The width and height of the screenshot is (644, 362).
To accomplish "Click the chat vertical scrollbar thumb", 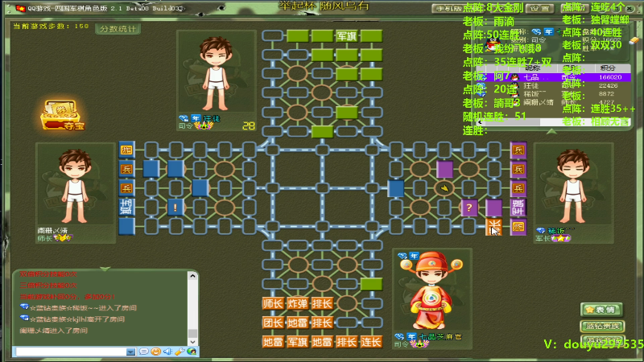I will [192, 333].
